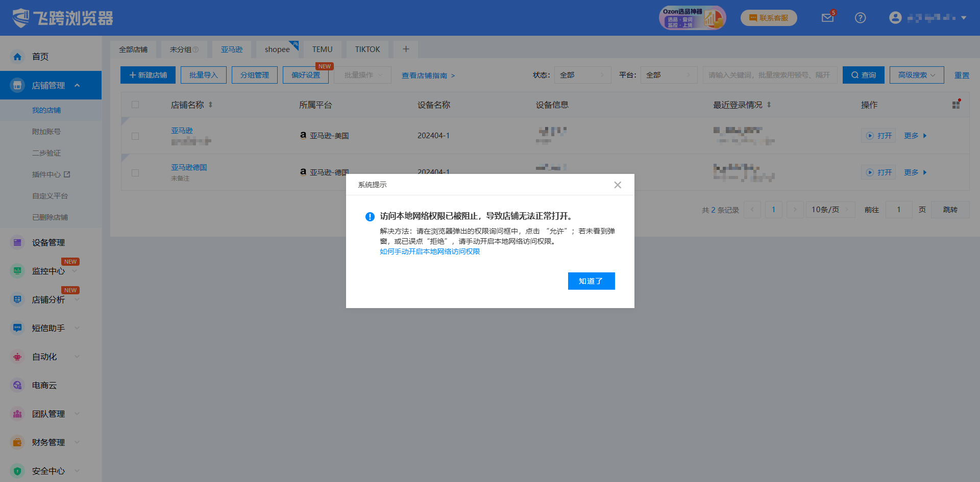Open the mail notifications icon
The width and height of the screenshot is (980, 482).
pyautogui.click(x=827, y=18)
